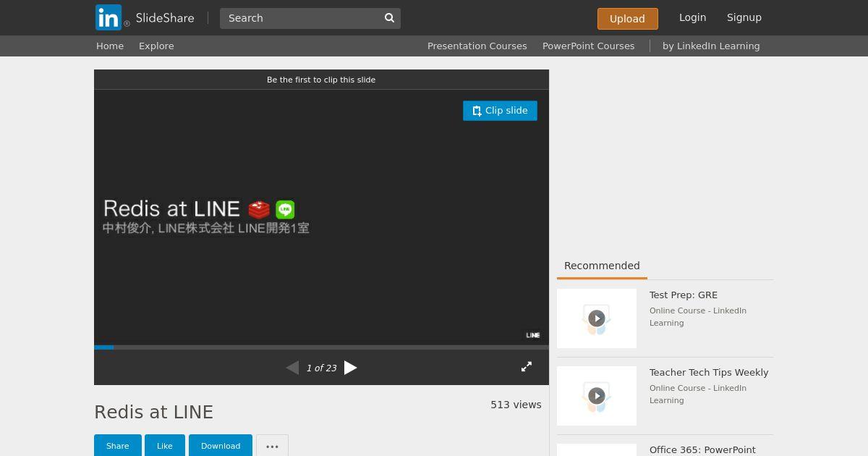Click the Redis at LINE slide image
Image resolution: width=868 pixels, height=456 pixels.
point(321,217)
